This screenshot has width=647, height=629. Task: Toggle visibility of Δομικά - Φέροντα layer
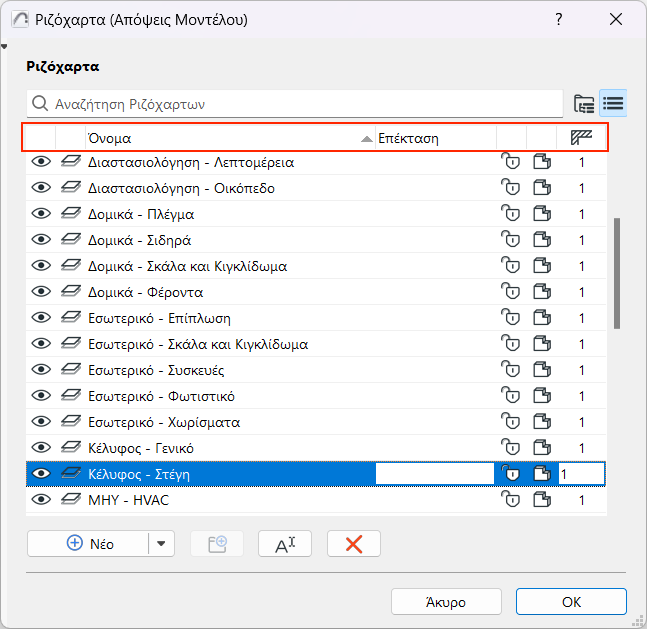pyautogui.click(x=41, y=292)
